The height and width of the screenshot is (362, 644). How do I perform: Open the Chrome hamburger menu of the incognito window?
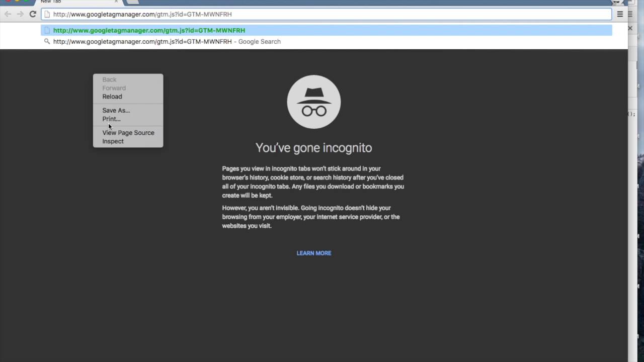(620, 14)
